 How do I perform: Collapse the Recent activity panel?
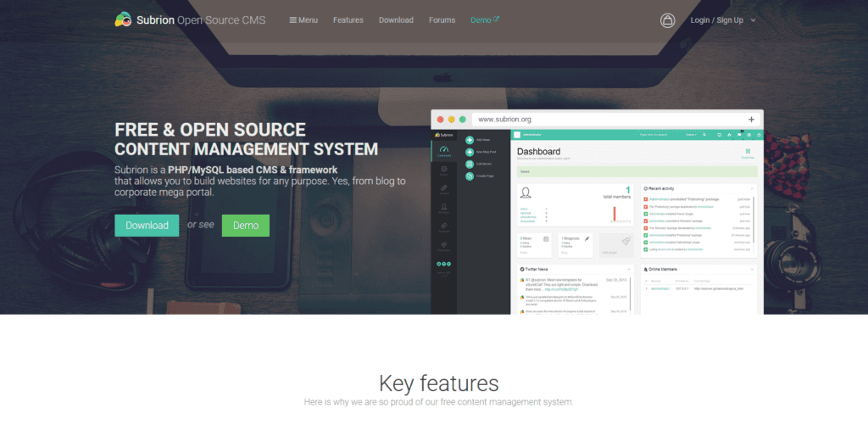point(752,189)
